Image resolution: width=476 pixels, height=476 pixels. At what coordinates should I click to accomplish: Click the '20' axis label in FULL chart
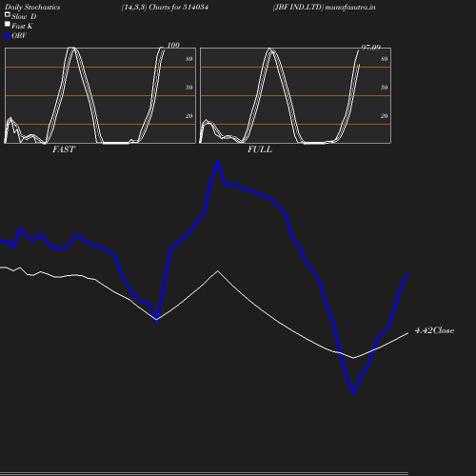[385, 116]
